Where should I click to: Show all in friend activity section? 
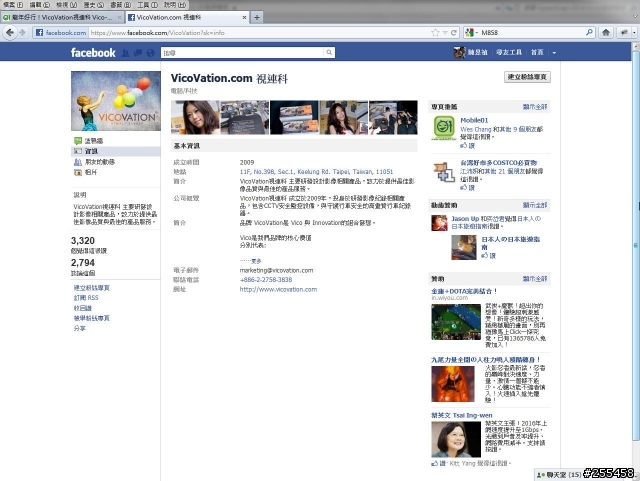[x=535, y=205]
